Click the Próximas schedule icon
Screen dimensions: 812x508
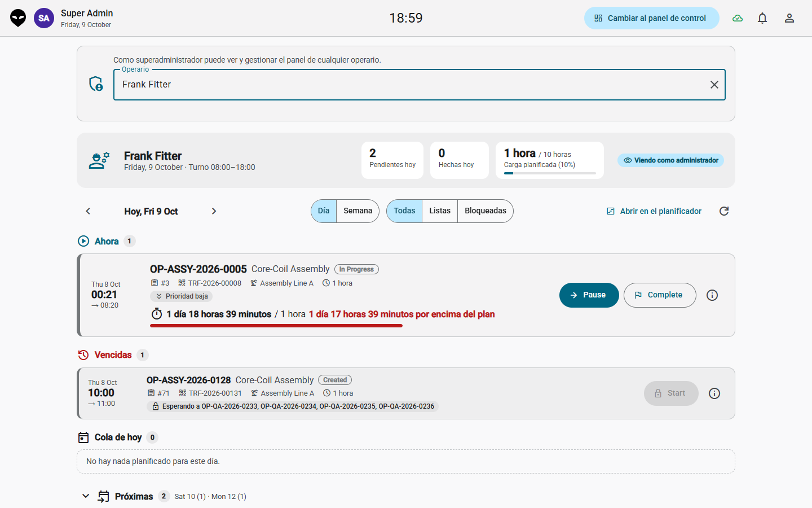(104, 496)
